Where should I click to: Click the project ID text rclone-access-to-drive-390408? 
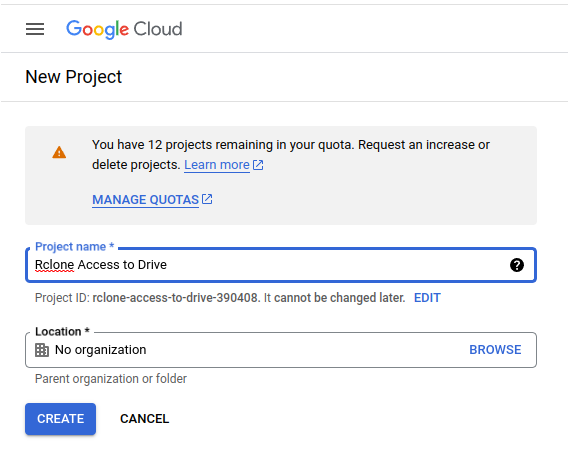click(x=175, y=298)
